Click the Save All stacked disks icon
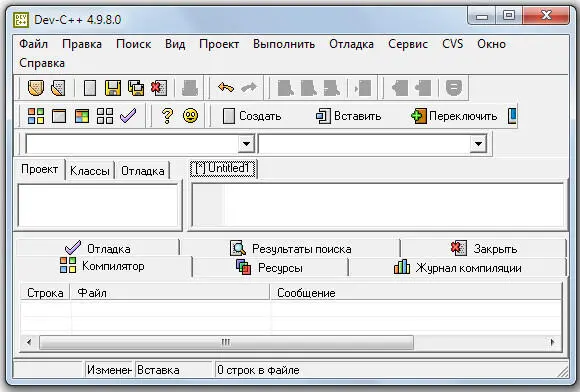The height and width of the screenshot is (392, 580). pyautogui.click(x=136, y=88)
